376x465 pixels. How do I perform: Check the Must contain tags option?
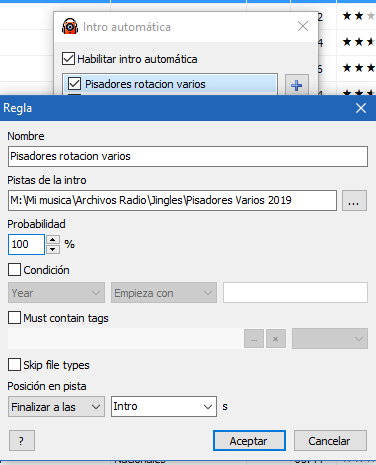(x=14, y=318)
